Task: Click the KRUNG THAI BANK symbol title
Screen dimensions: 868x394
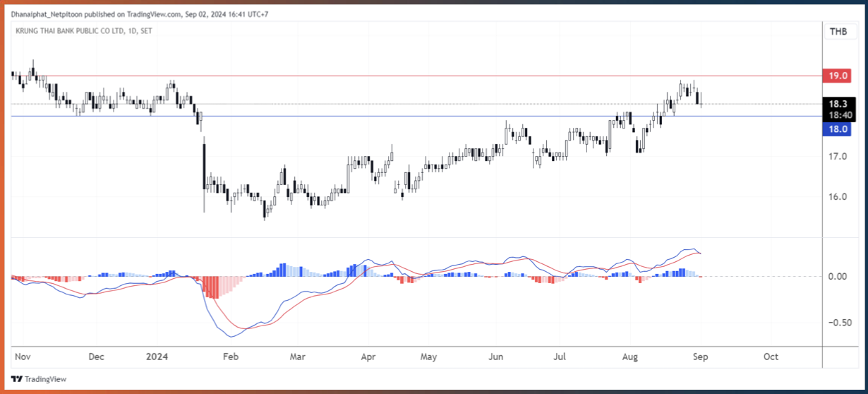Action: pos(83,31)
